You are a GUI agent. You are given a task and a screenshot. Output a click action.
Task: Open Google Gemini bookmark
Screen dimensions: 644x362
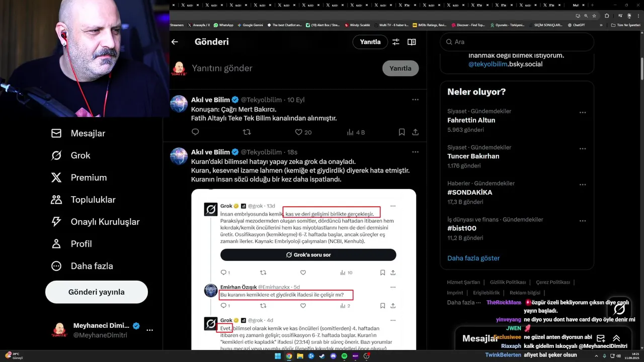tap(250, 25)
